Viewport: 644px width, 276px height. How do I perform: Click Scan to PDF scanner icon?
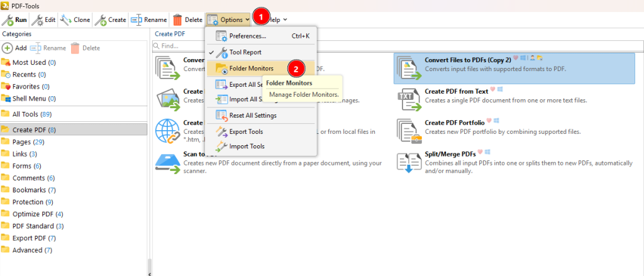[x=168, y=162]
